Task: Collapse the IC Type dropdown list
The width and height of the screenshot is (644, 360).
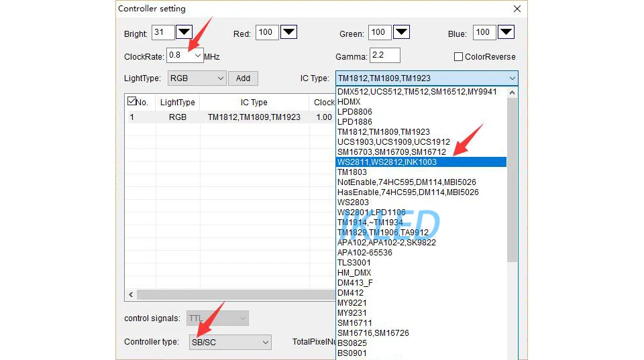Action: click(512, 78)
